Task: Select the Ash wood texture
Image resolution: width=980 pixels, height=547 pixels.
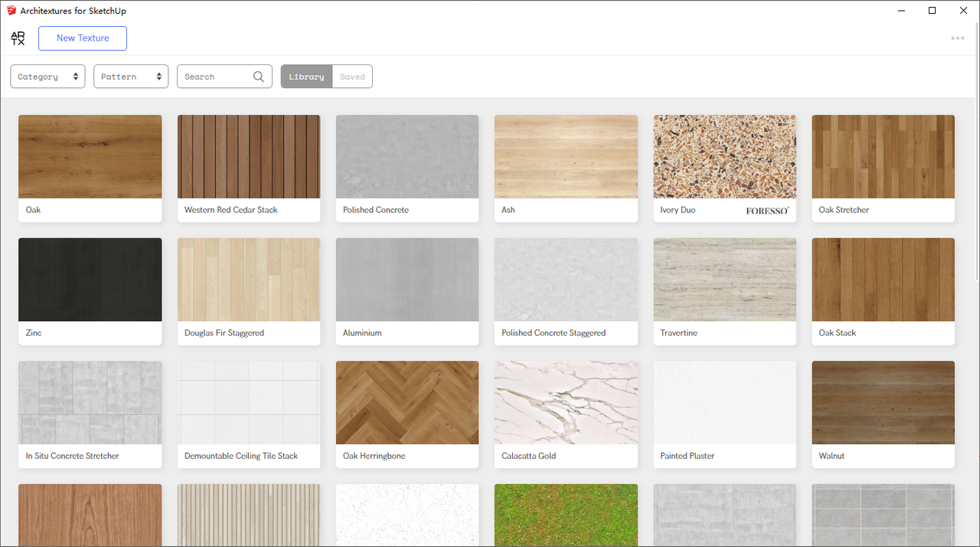Action: (x=566, y=156)
